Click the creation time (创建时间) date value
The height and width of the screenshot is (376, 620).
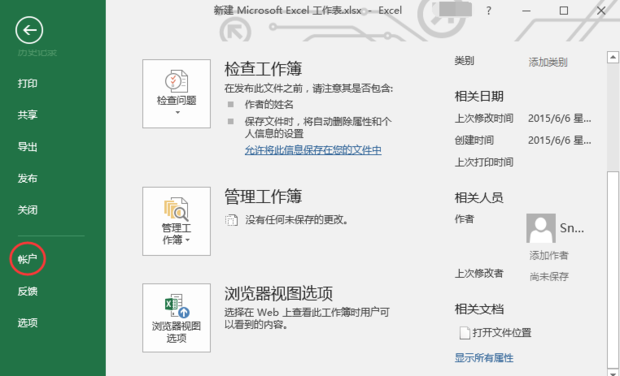pos(560,140)
